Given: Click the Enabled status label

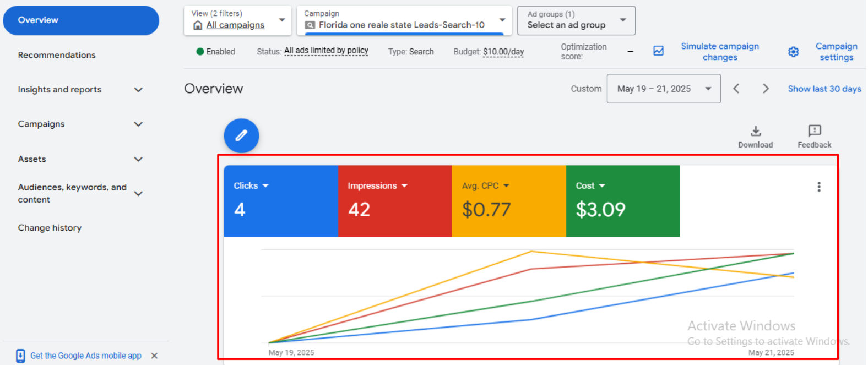Looking at the screenshot, I should click(220, 52).
